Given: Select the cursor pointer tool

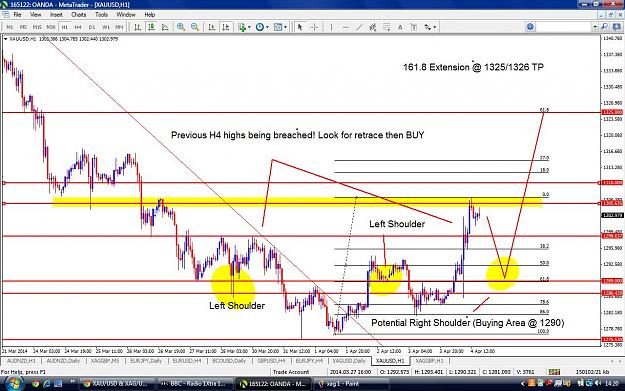Looking at the screenshot, I should [300, 27].
